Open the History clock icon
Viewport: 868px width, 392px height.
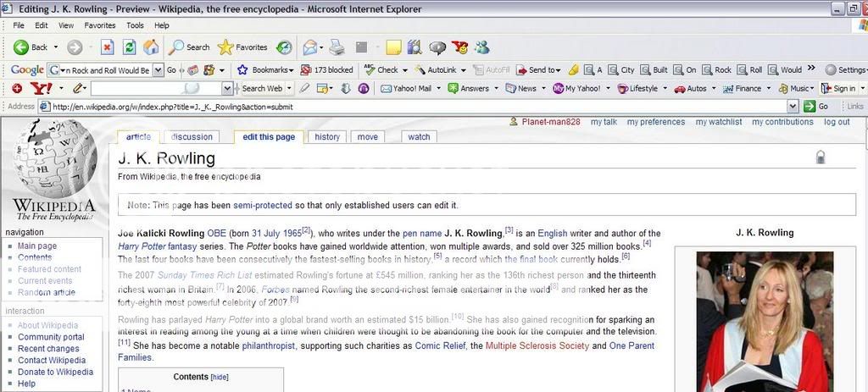pyautogui.click(x=284, y=47)
